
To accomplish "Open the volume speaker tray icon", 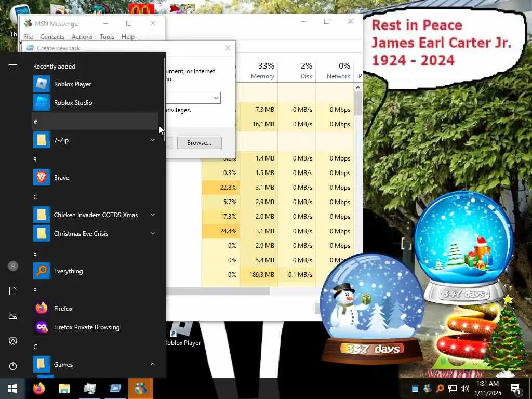I will coord(465,389).
